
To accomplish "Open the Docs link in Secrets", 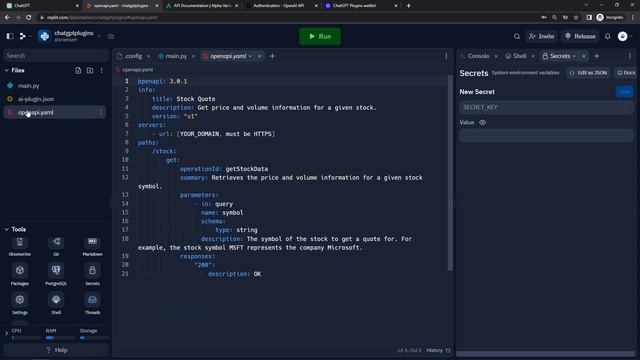I will tap(626, 73).
